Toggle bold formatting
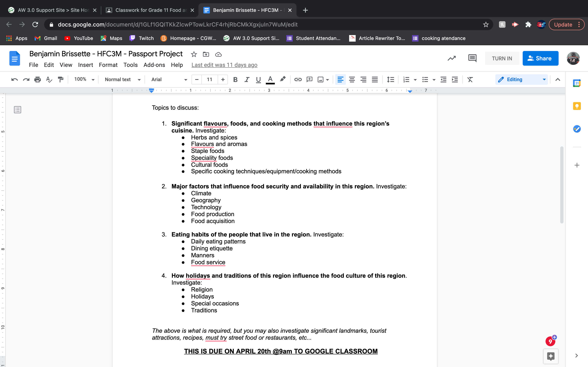 pyautogui.click(x=235, y=79)
